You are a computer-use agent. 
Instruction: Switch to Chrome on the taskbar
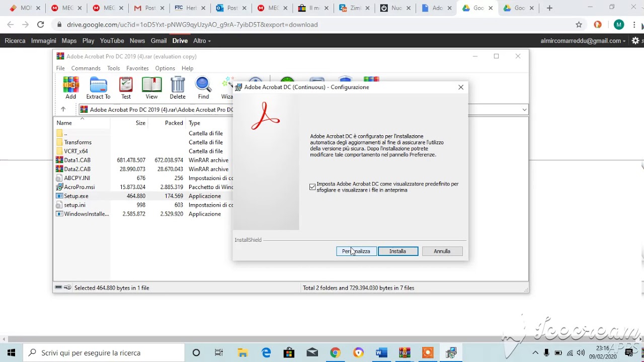(335, 352)
